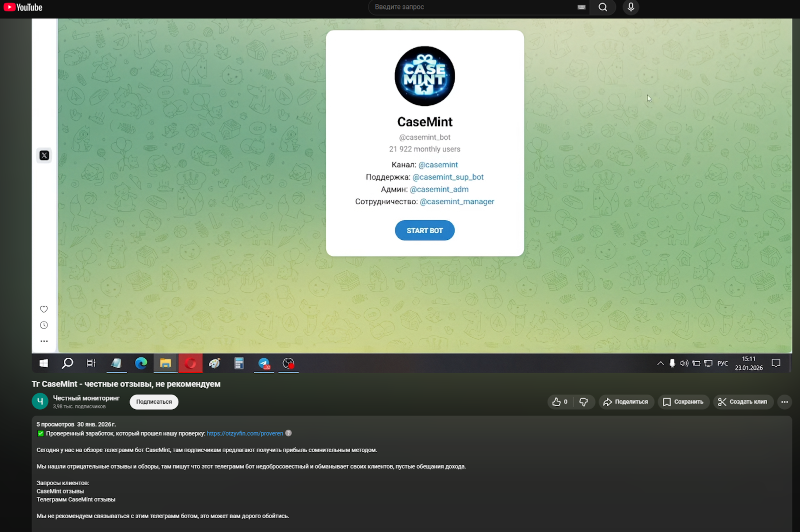The width and height of the screenshot is (800, 532).
Task: Open Task View in the video taskbar
Action: (x=91, y=363)
